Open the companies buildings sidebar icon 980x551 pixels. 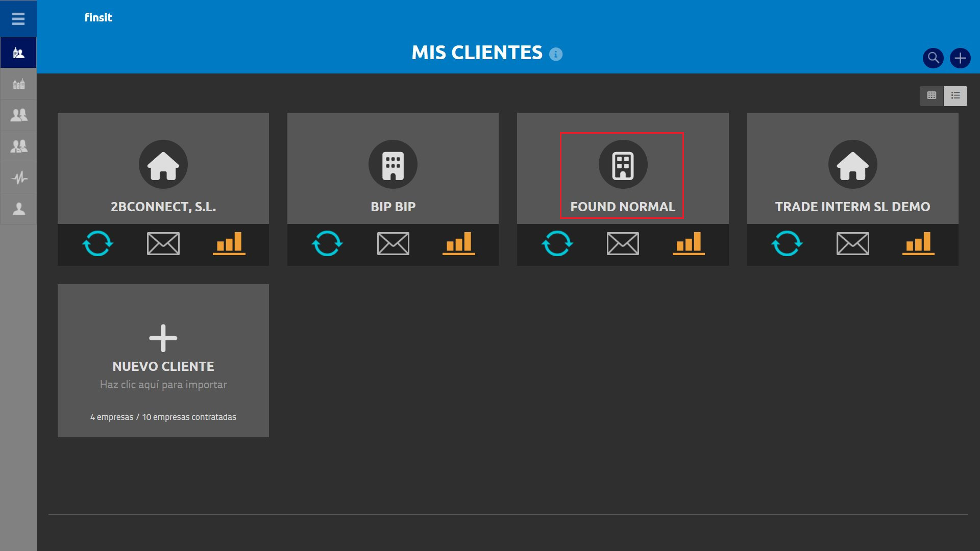tap(18, 84)
